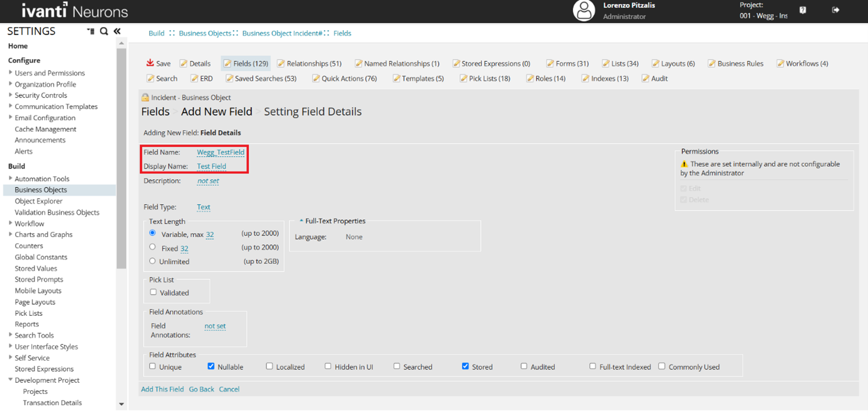This screenshot has width=868, height=417.
Task: Click the pencil icon beside Named Relationships
Action: pos(358,63)
